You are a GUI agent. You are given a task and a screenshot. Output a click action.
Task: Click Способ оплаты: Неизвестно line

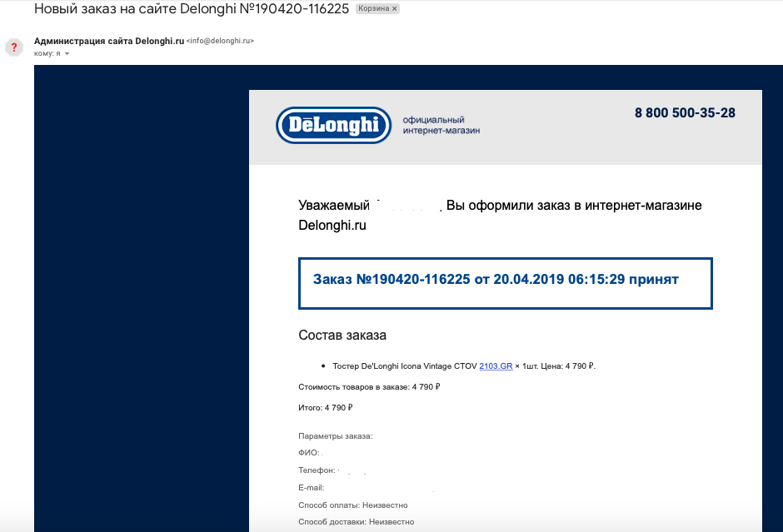coord(352,505)
